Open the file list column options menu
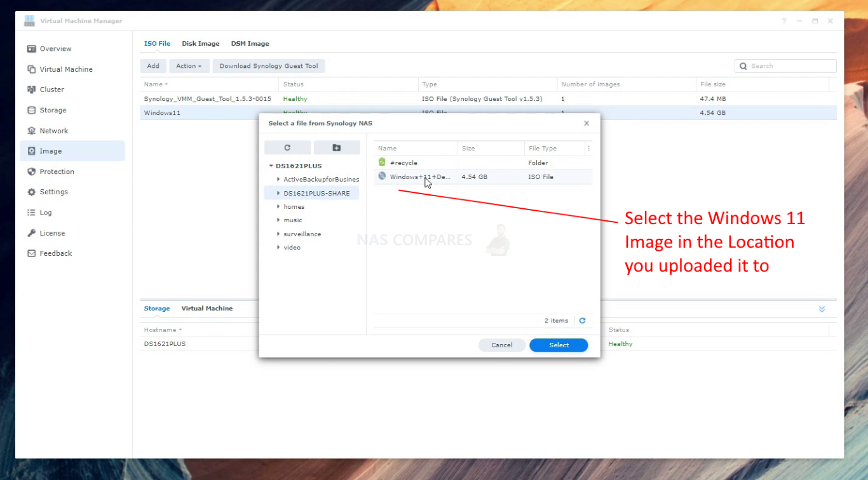 pyautogui.click(x=588, y=149)
